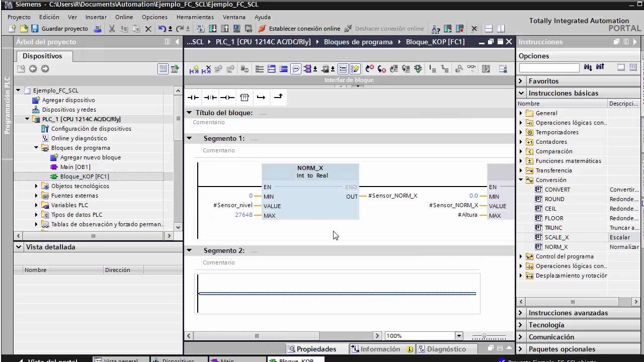
Task: Open the Edición menu
Action: [x=49, y=17]
